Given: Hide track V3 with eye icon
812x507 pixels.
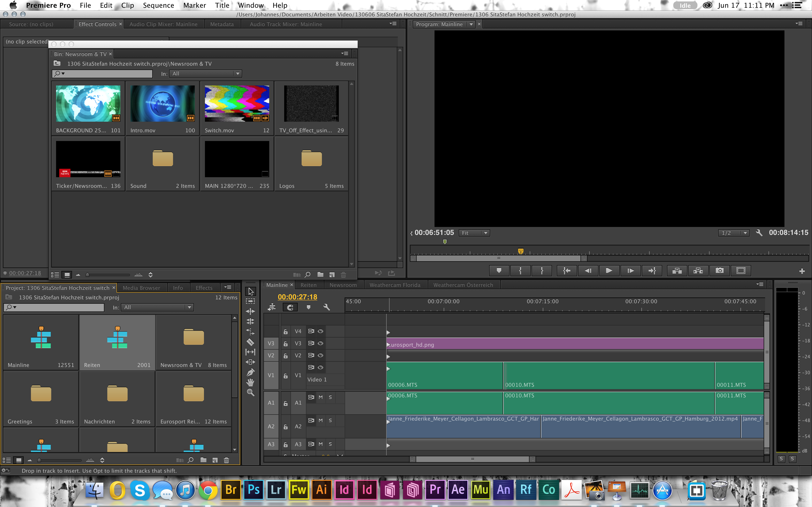Looking at the screenshot, I should [320, 343].
